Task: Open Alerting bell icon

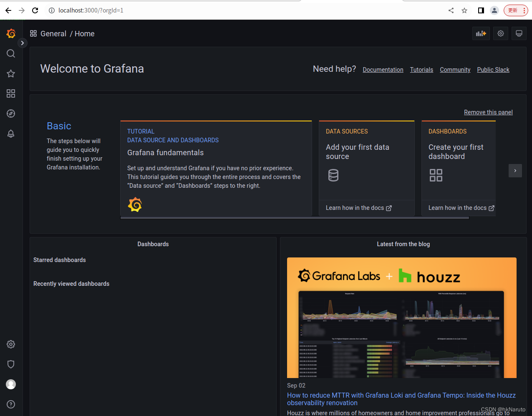Action: (x=11, y=134)
